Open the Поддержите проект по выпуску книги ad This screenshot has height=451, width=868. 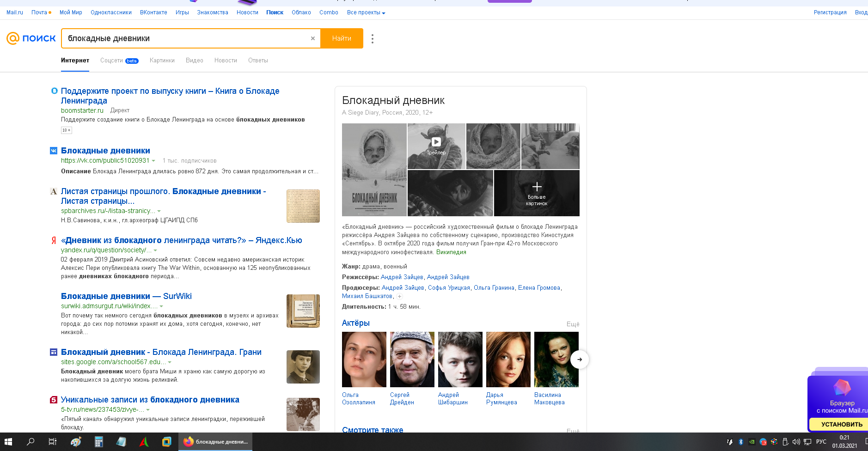coord(170,96)
